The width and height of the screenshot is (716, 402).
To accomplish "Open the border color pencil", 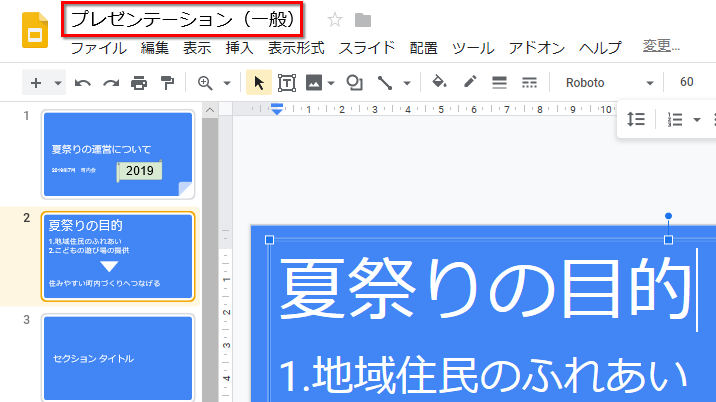I will pyautogui.click(x=470, y=82).
